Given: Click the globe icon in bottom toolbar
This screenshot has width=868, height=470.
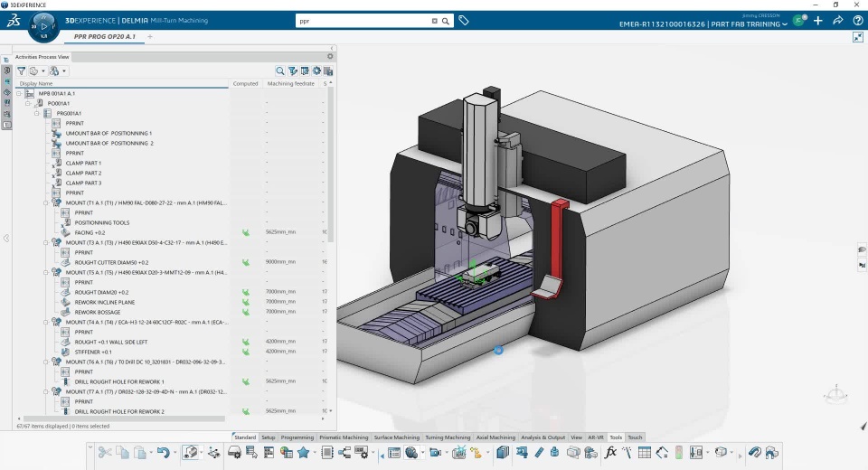Looking at the screenshot, I should coord(411,452).
